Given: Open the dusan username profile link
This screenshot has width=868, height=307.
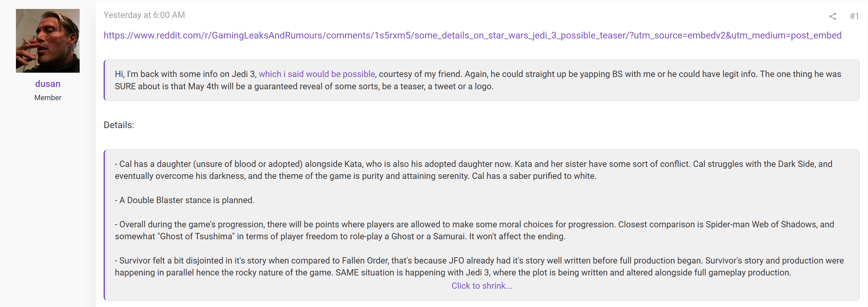Looking at the screenshot, I should click(48, 84).
